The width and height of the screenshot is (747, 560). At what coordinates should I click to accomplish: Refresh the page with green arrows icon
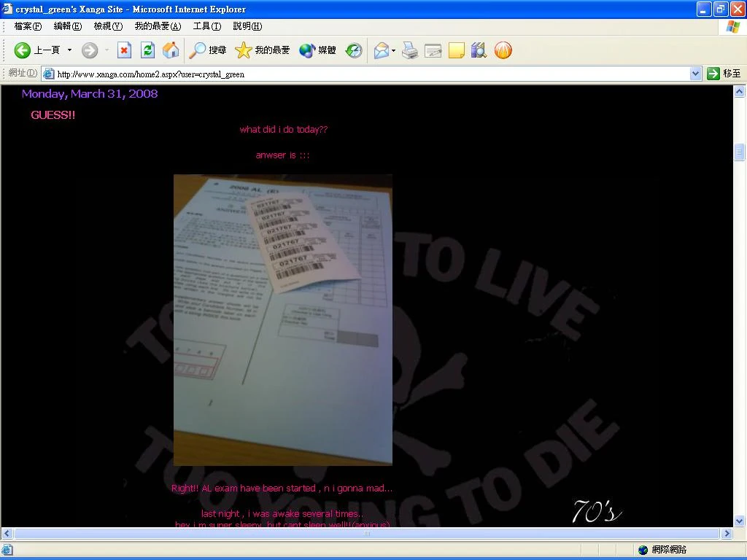tap(147, 50)
